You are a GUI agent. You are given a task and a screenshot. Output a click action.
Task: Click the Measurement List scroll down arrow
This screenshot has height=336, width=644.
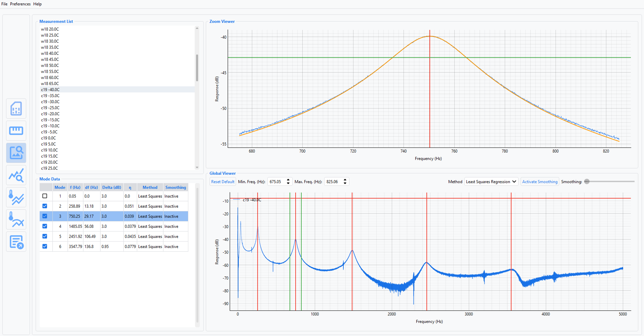point(197,168)
